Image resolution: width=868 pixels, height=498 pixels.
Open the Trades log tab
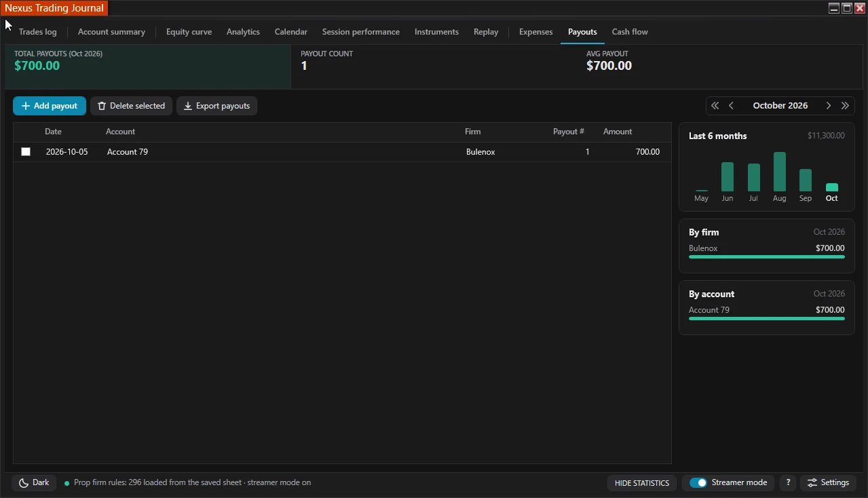[38, 32]
